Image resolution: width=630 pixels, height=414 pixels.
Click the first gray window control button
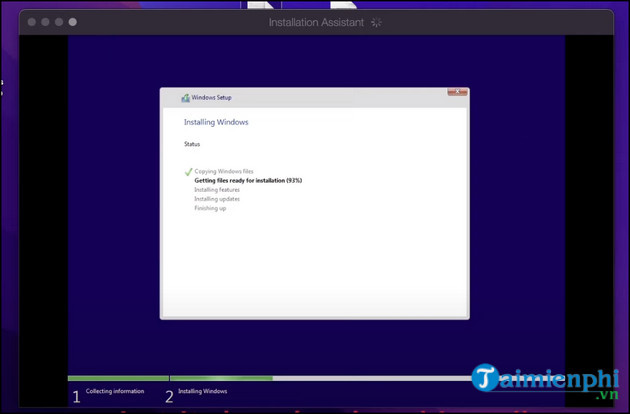click(x=32, y=22)
